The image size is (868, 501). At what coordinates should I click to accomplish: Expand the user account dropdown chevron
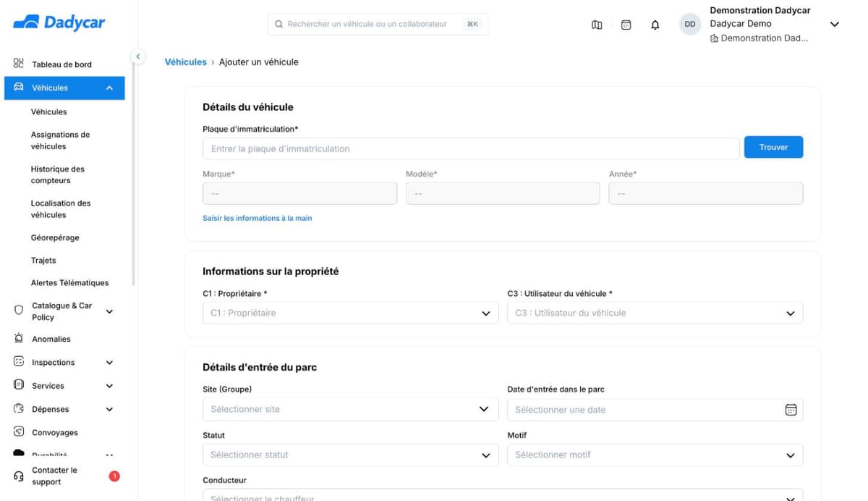coord(834,24)
